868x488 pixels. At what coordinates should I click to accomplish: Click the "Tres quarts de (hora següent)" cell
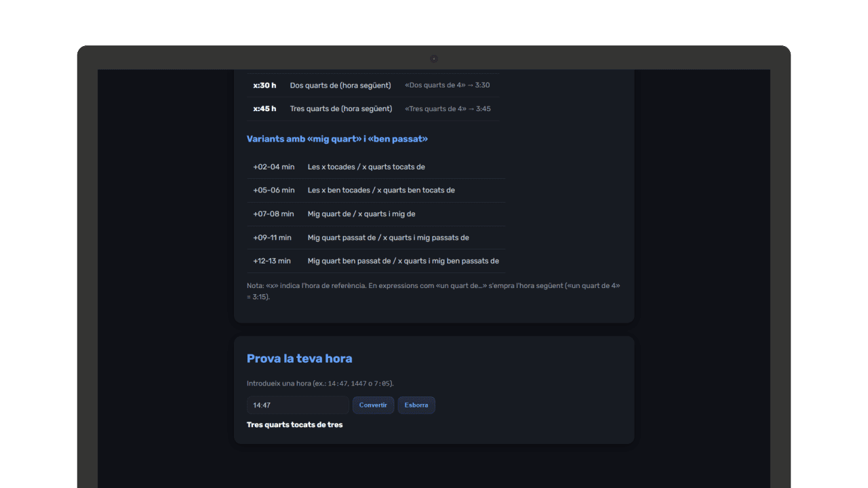click(x=341, y=108)
